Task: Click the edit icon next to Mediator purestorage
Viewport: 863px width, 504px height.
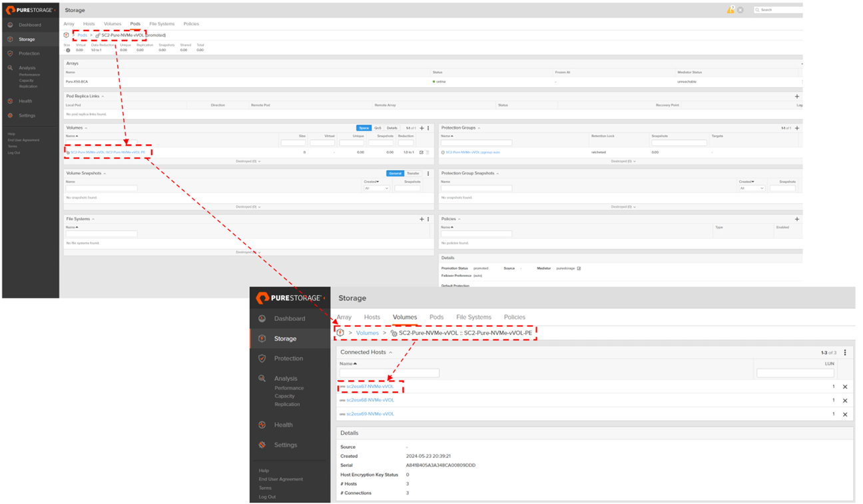Action: click(579, 268)
